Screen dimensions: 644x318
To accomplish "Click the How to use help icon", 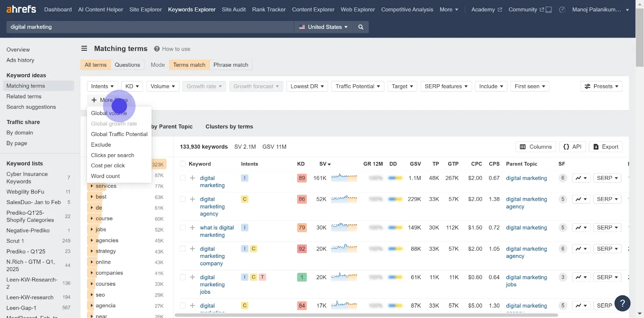I will (x=157, y=49).
